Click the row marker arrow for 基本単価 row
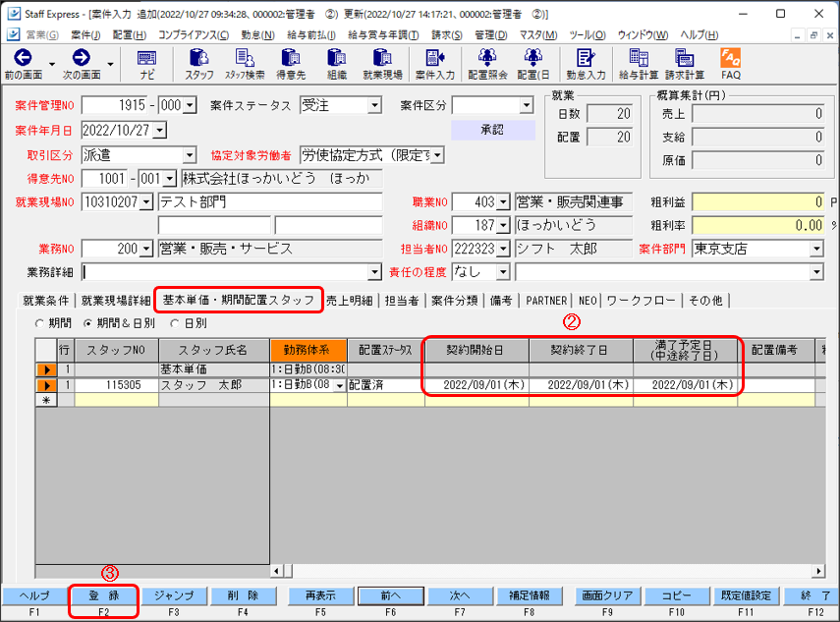Image resolution: width=840 pixels, height=622 pixels. point(46,369)
